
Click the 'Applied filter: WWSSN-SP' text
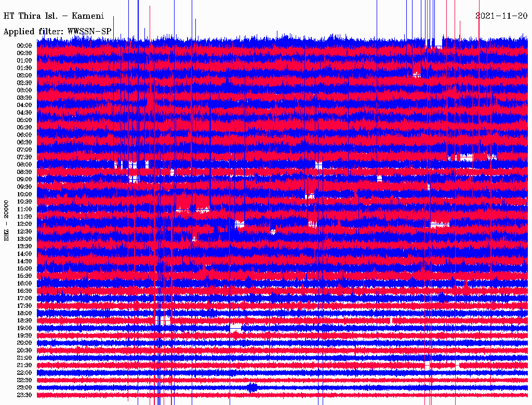[x=57, y=32]
